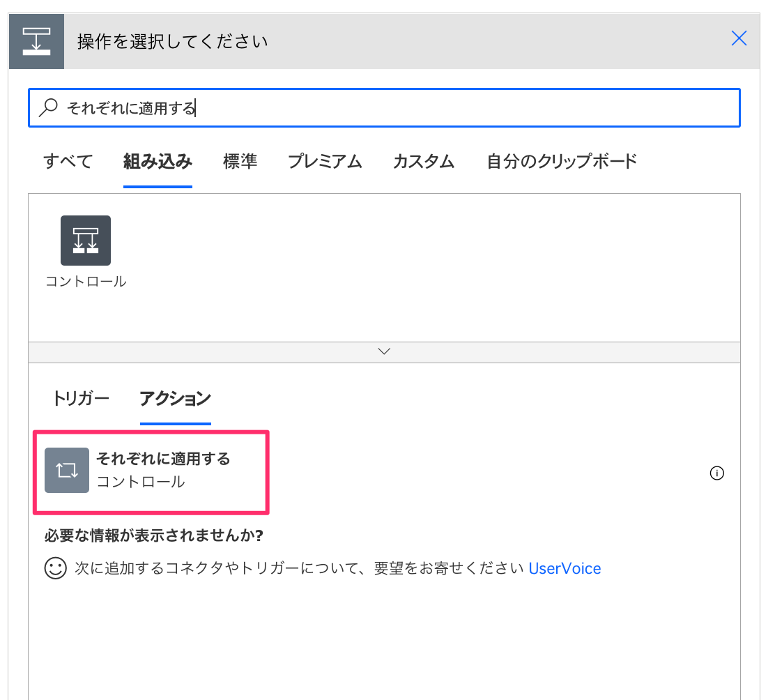Click the 操作を選択してください header title

(173, 42)
